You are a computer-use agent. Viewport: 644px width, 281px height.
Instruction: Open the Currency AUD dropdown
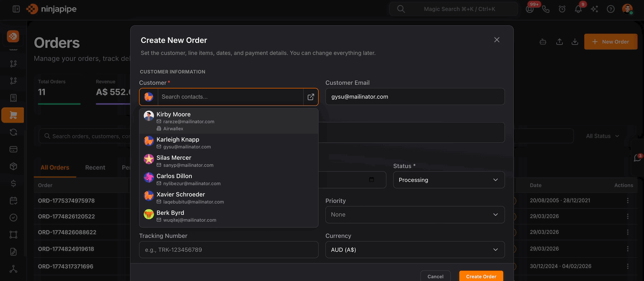point(415,250)
